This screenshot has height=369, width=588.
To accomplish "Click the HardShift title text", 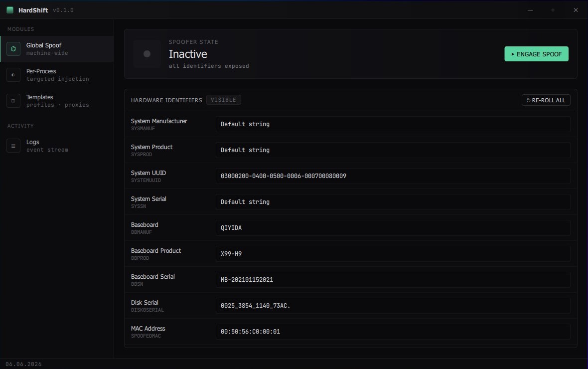I will [33, 10].
